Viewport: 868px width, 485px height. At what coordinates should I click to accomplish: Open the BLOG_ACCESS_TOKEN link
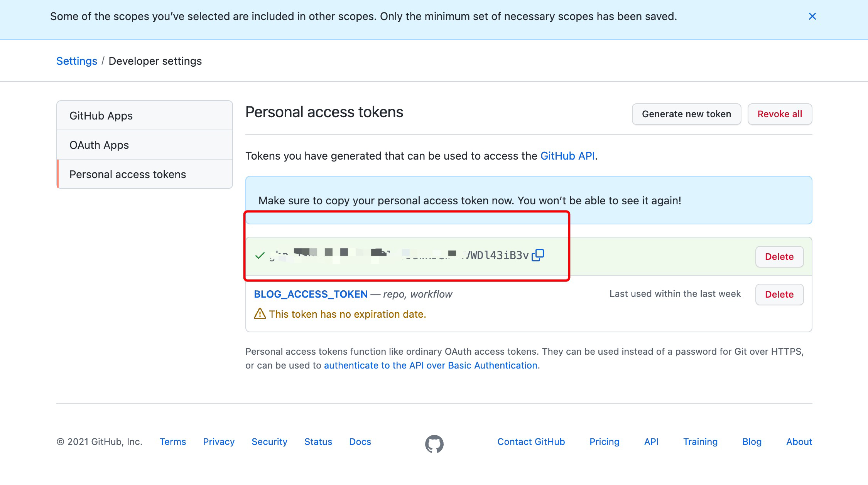click(x=311, y=294)
